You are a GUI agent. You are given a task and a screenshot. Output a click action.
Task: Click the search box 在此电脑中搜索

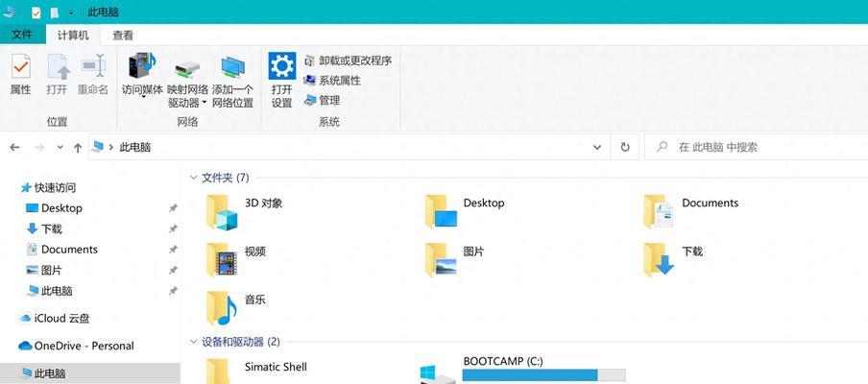pyautogui.click(x=757, y=147)
